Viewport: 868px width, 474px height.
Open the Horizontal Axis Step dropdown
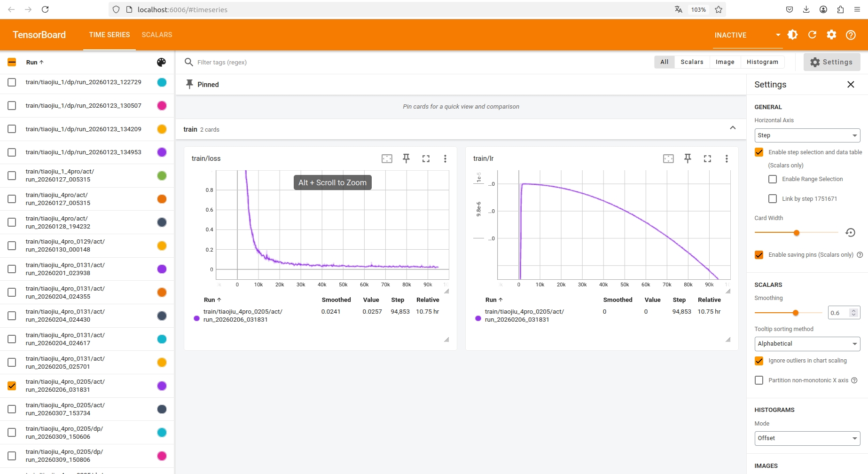[807, 135]
